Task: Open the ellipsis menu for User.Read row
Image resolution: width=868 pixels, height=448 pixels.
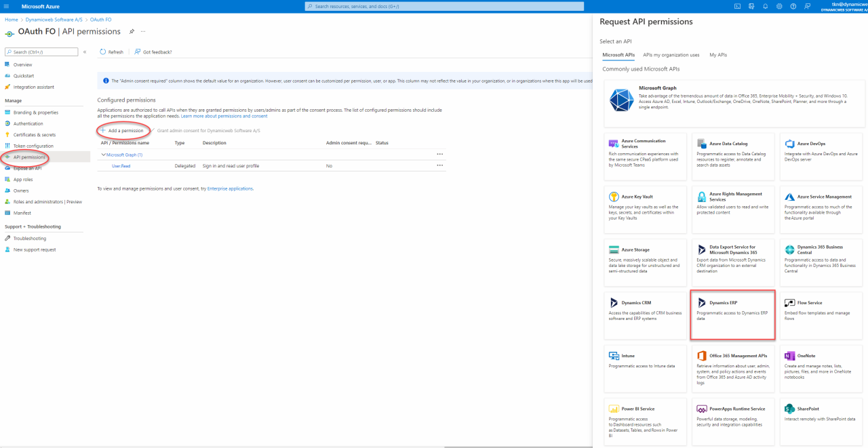Action: pos(439,165)
